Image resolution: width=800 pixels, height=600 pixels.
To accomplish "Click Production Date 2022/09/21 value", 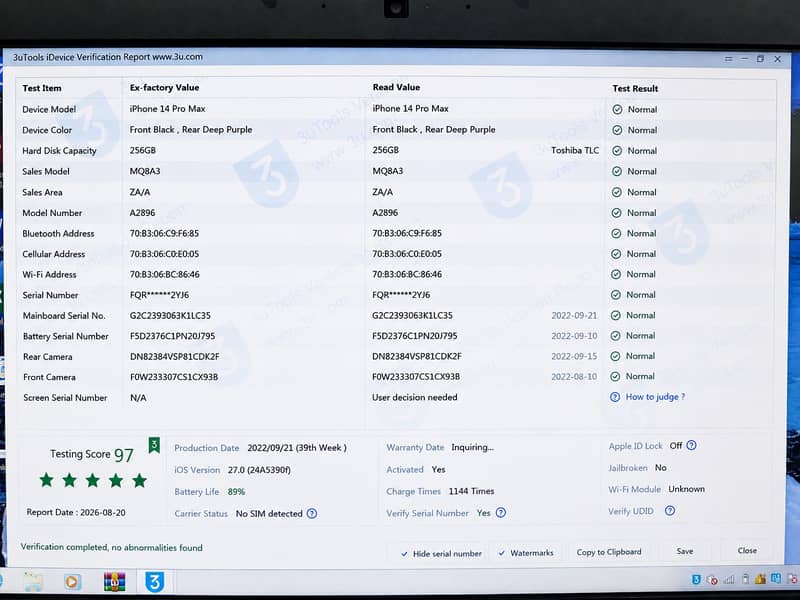I will pyautogui.click(x=297, y=448).
